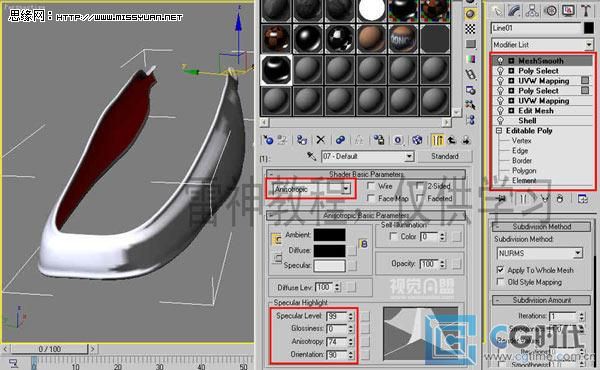Open the NURMS subdivision method dropdown
The image size is (600, 370).
(578, 253)
